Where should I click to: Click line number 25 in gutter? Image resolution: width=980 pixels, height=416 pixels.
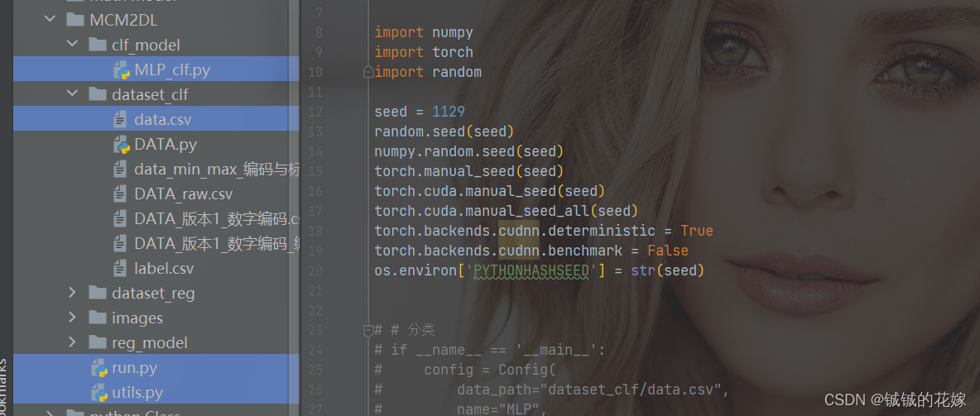pyautogui.click(x=315, y=370)
